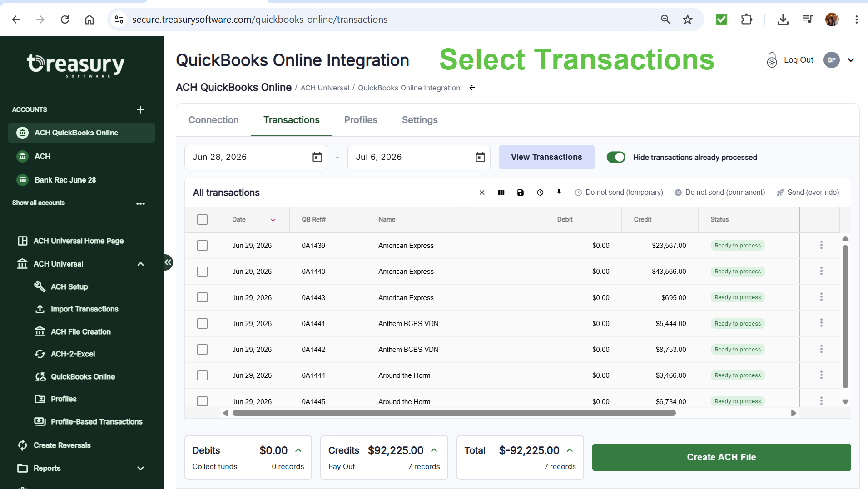
Task: Click the vertical scrollbar down arrow
Action: (x=845, y=401)
